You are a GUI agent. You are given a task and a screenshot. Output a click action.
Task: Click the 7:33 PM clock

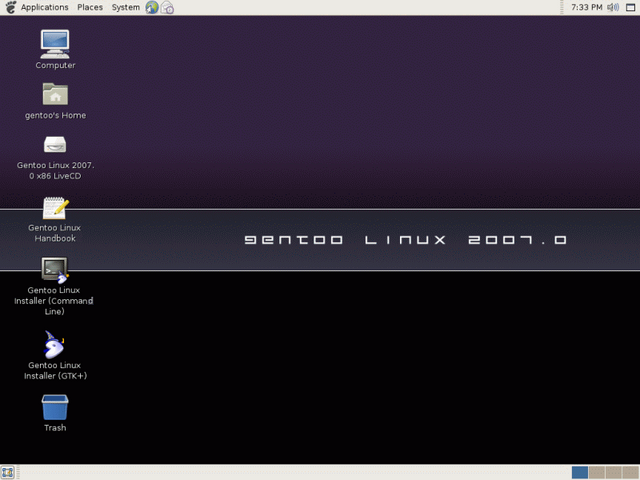(x=587, y=7)
